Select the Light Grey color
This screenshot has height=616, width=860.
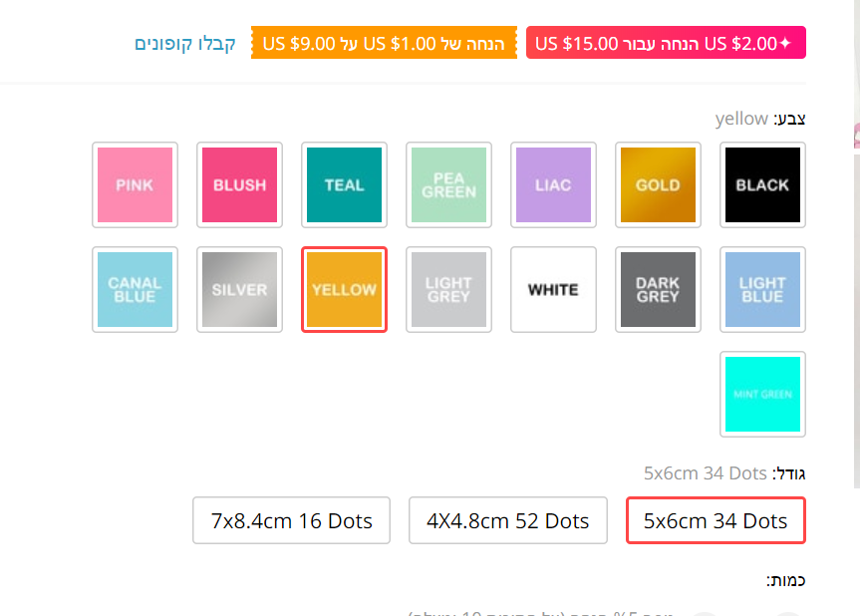click(x=448, y=289)
